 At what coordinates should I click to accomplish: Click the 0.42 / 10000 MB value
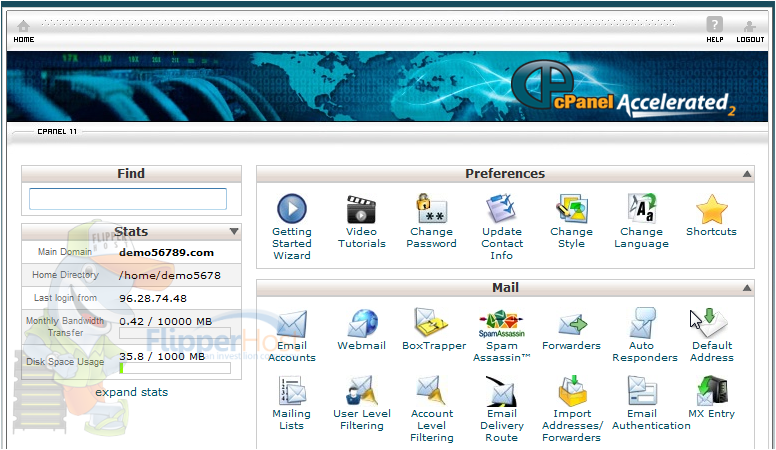coord(165,321)
